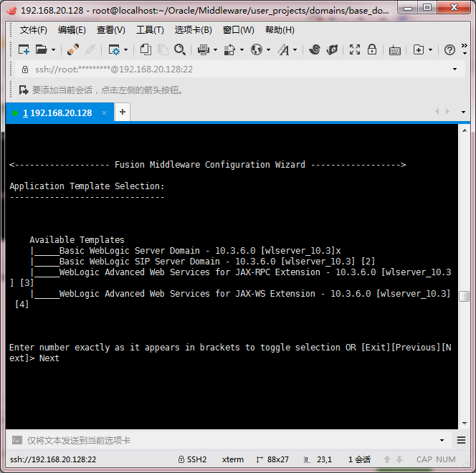Expand the Font dropdown arrow

pyautogui.click(x=295, y=49)
